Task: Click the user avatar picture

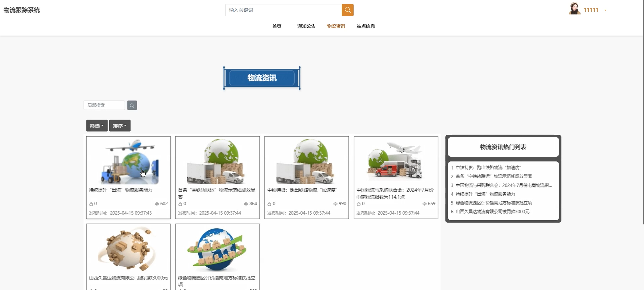Action: point(574,9)
